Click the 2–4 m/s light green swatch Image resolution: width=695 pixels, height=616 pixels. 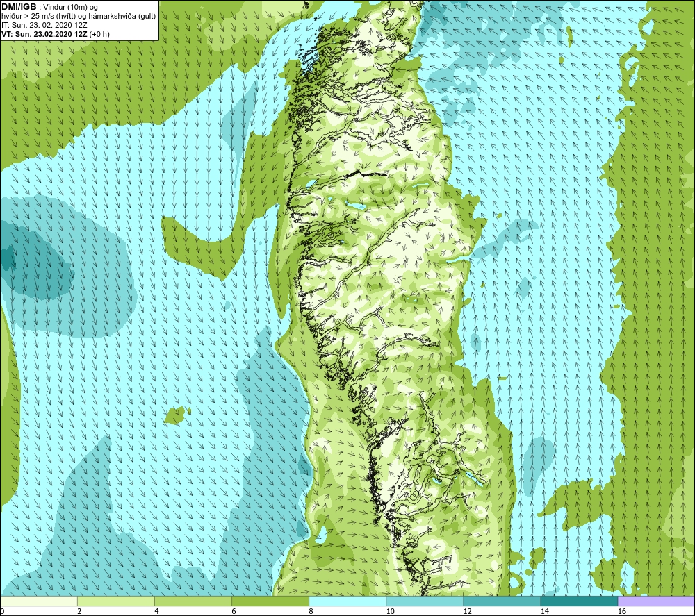click(x=116, y=601)
